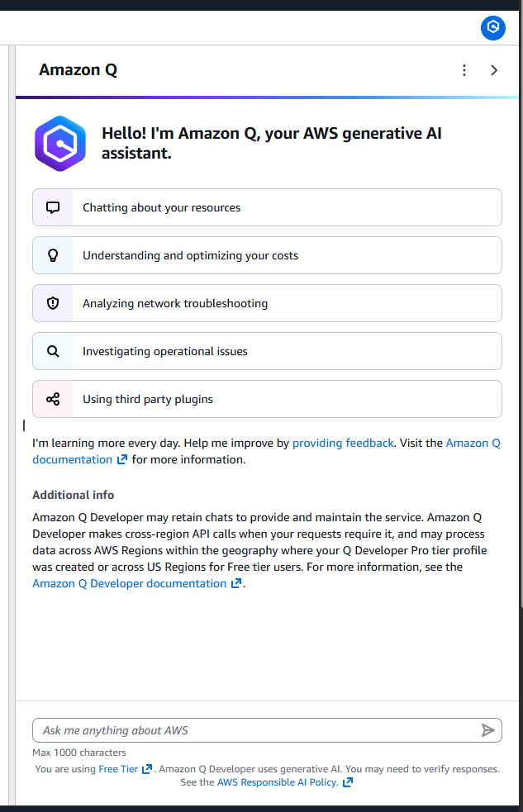The width and height of the screenshot is (523, 812).
Task: Focus the 'Ask me anything about AWS' field
Action: pos(267,730)
